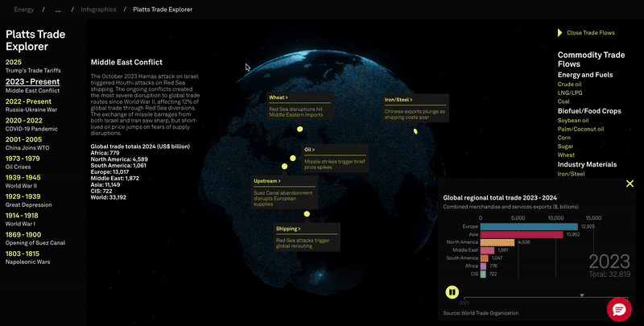Select the 2025 Trump's Trade Tariffs event
The height and width of the screenshot is (326, 644).
point(33,66)
